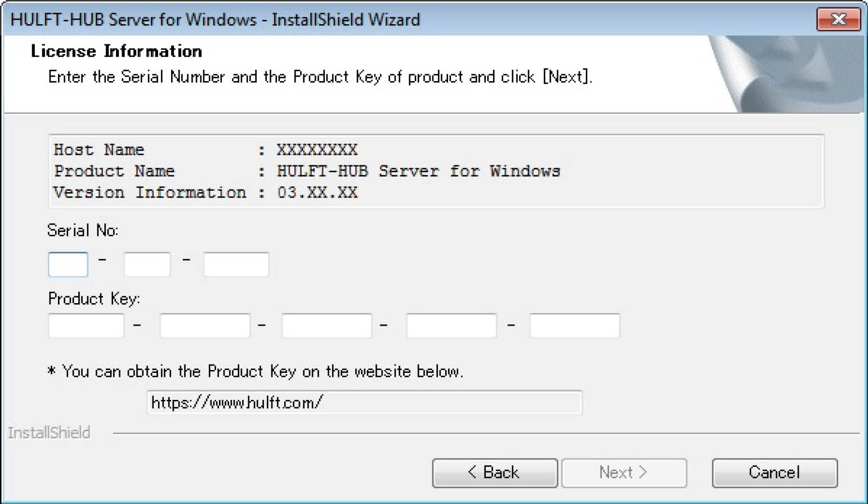Click the third Product Key field
This screenshot has height=504, width=868.
coord(326,326)
